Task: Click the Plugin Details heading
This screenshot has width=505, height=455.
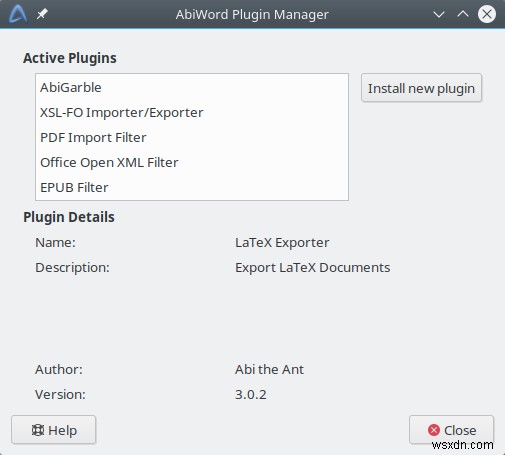Action: tap(69, 217)
